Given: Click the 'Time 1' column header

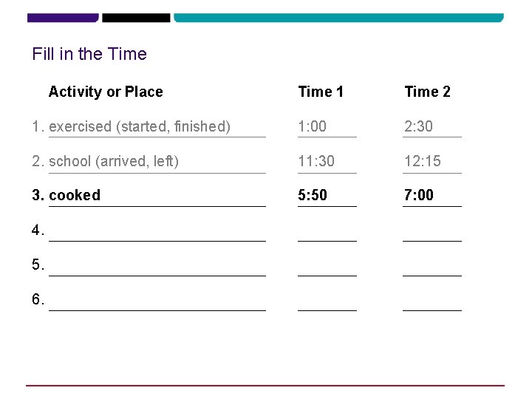Looking at the screenshot, I should coord(321,92).
